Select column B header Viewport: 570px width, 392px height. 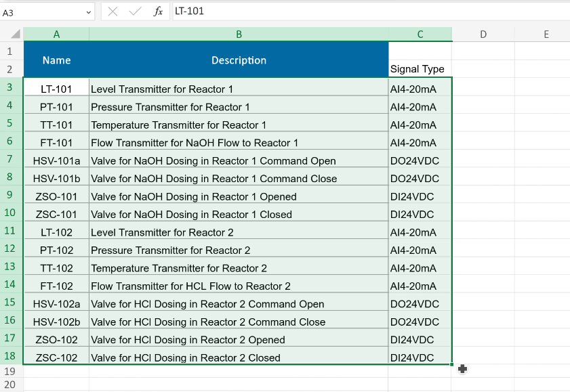[239, 35]
